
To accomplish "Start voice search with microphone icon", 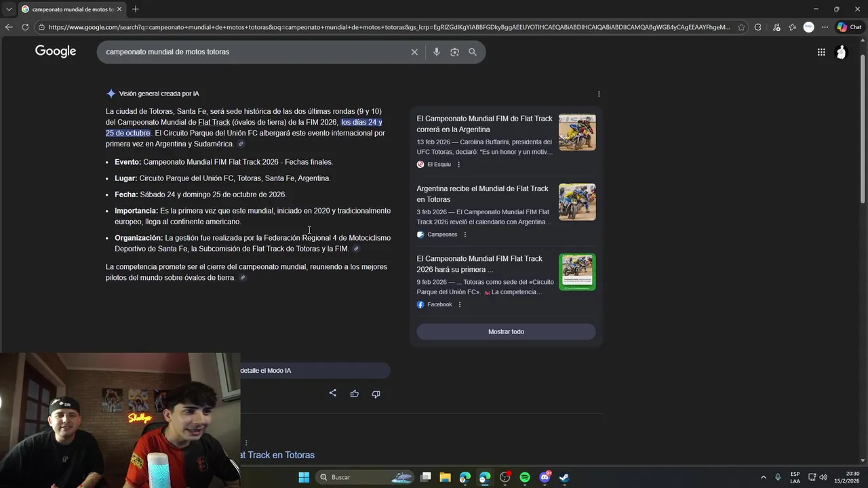I will pyautogui.click(x=436, y=52).
